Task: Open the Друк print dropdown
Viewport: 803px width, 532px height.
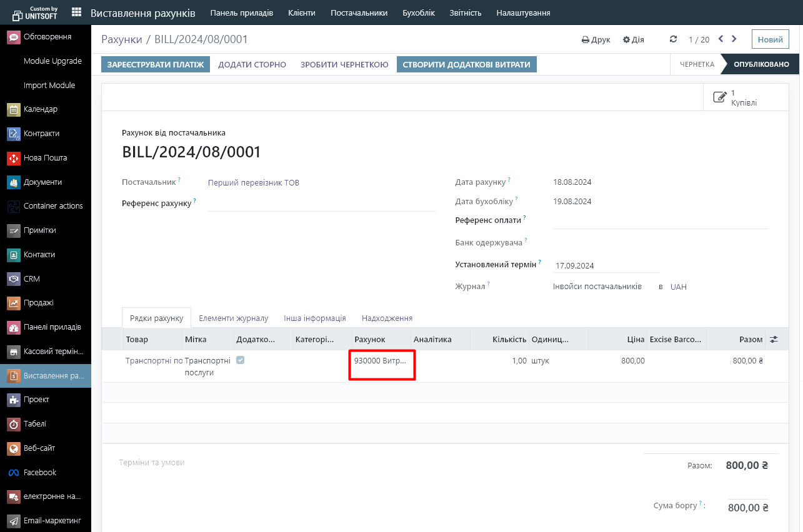Action: [x=596, y=39]
